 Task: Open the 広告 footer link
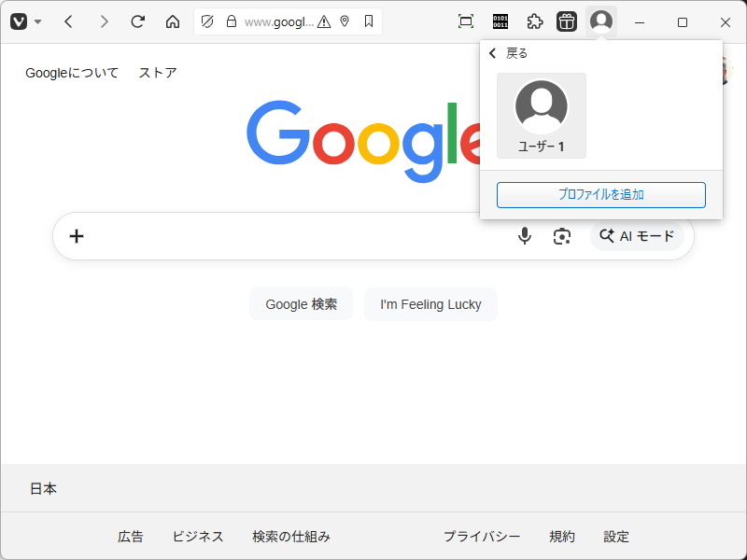pyautogui.click(x=131, y=537)
